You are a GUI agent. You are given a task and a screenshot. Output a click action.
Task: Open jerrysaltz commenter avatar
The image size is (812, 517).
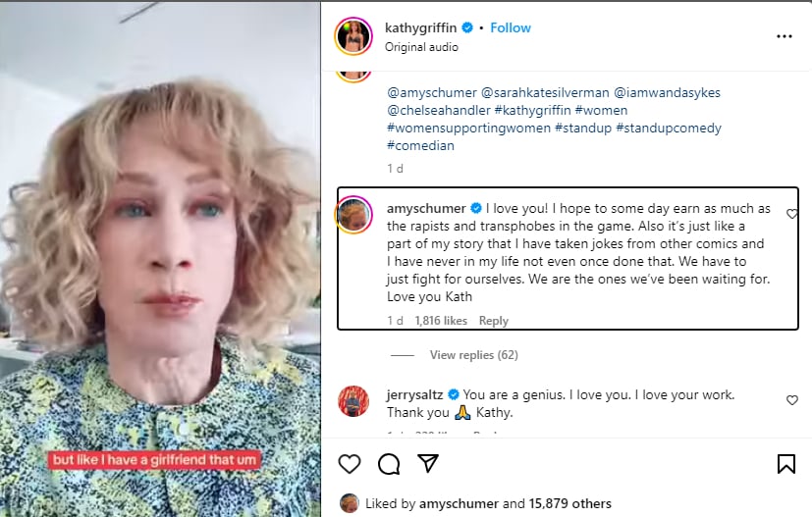tap(353, 401)
